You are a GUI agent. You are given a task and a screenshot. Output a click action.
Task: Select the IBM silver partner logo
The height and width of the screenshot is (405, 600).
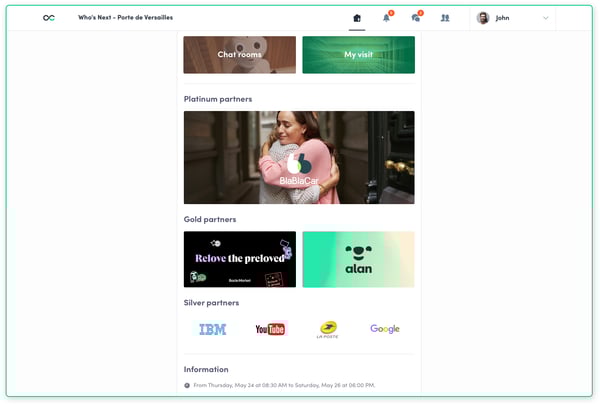[x=213, y=329]
